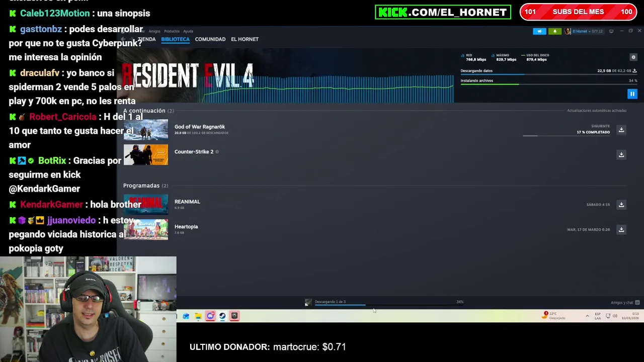Click download icon beside 62,2 GB

tap(634, 71)
